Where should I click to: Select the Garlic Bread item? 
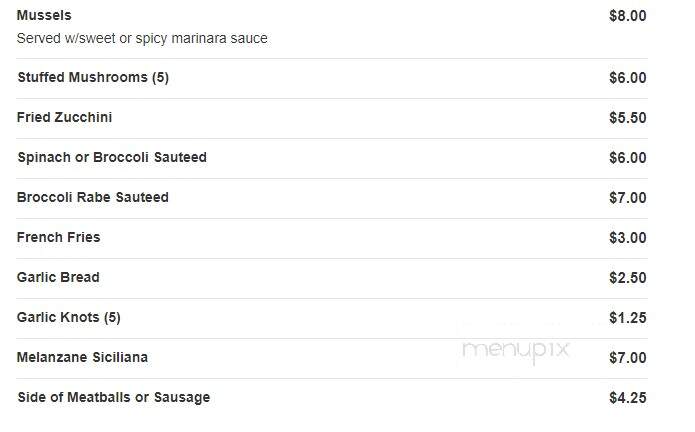click(58, 277)
